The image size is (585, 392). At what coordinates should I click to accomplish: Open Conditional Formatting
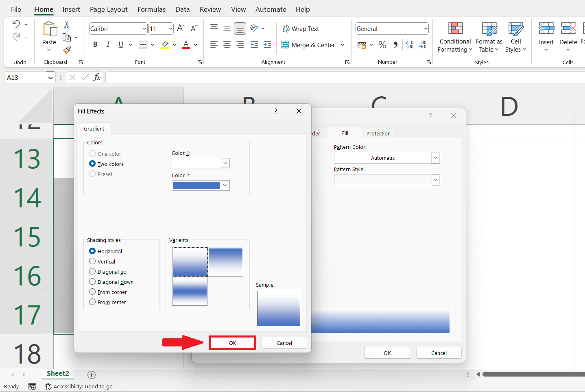point(454,37)
